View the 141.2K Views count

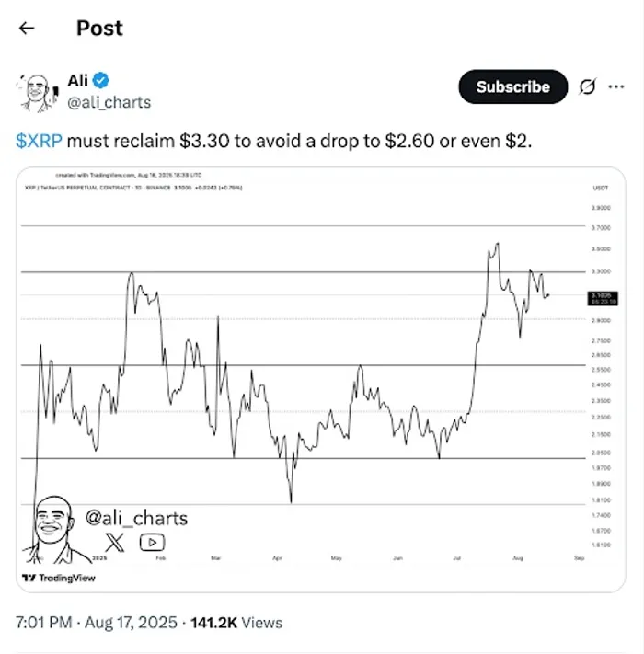(x=236, y=623)
